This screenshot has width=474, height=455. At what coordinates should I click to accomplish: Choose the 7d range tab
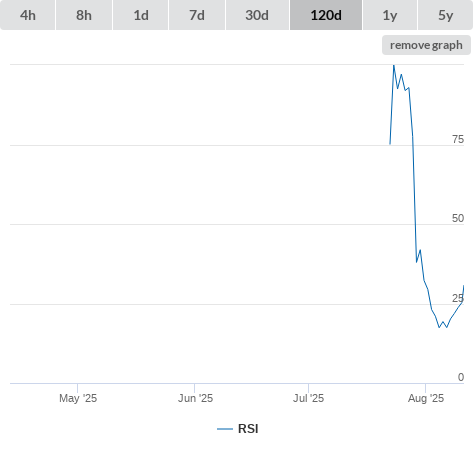coord(197,15)
